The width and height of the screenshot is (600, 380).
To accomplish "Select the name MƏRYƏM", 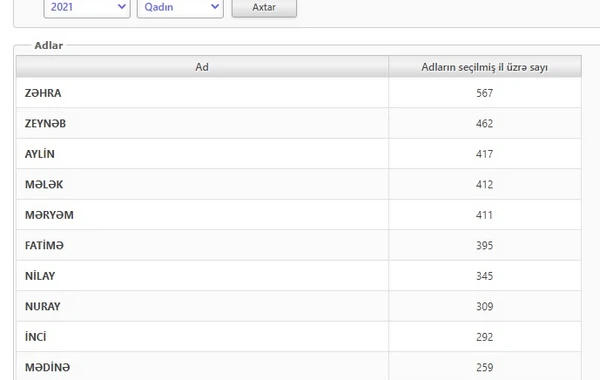I will [49, 215].
